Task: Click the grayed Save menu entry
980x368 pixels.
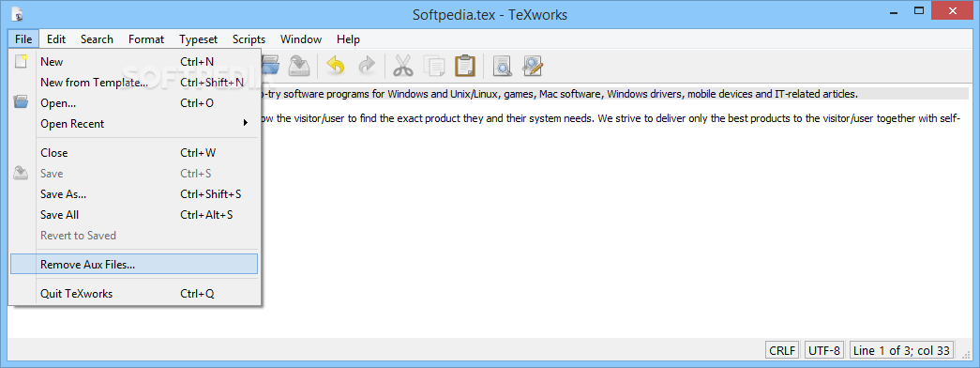Action: [134, 173]
